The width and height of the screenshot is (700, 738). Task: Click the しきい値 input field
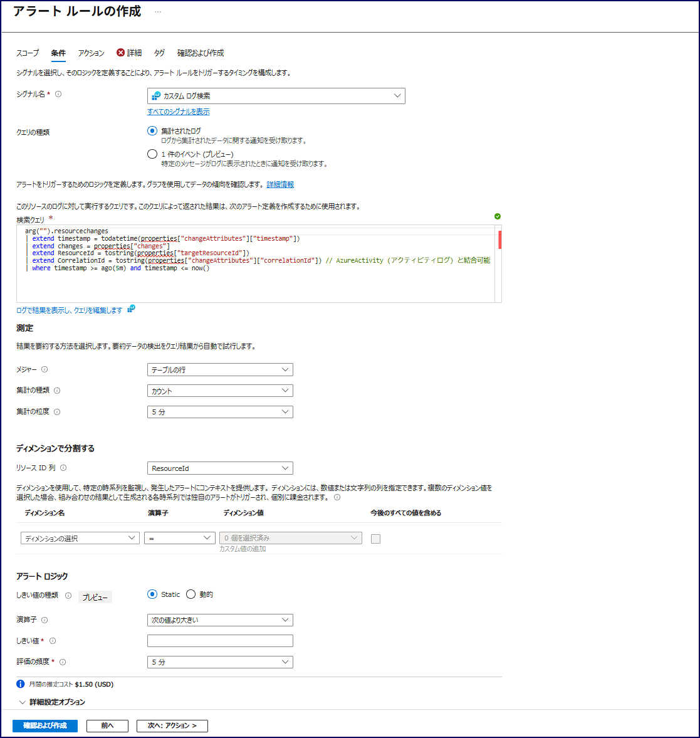coord(219,641)
